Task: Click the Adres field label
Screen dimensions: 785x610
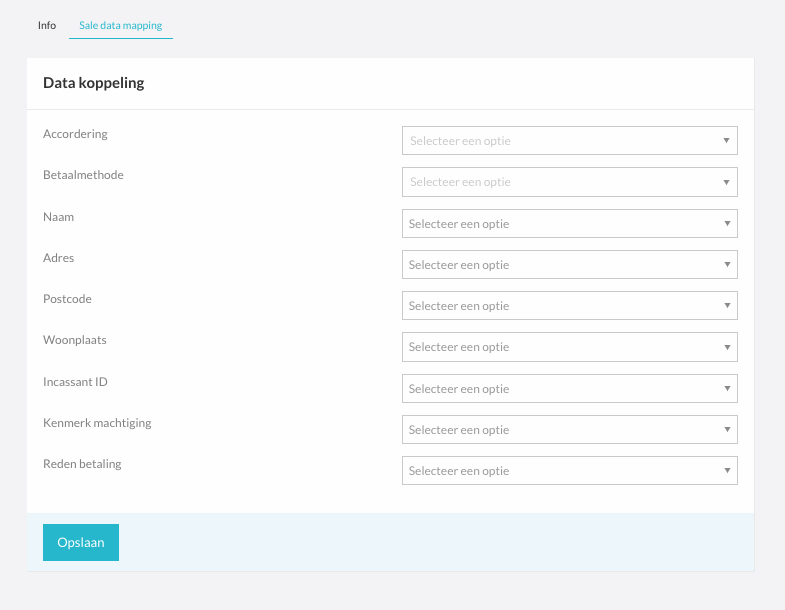Action: (x=59, y=258)
